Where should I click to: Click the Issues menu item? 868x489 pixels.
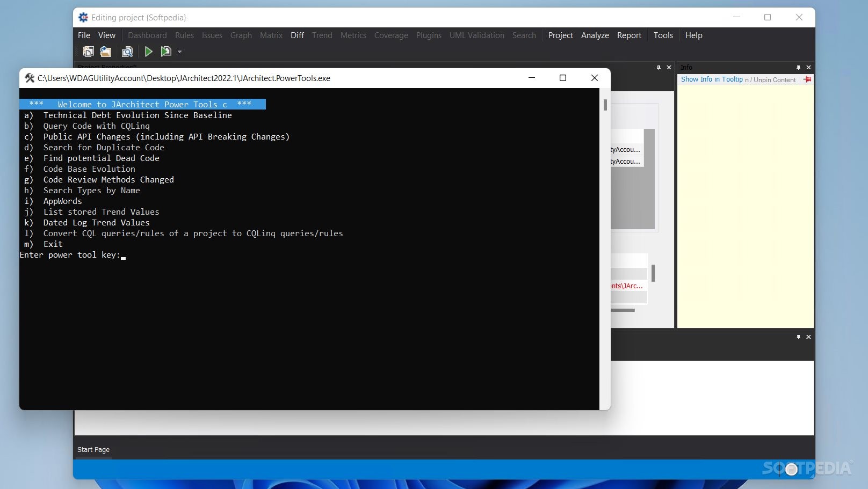tap(212, 35)
